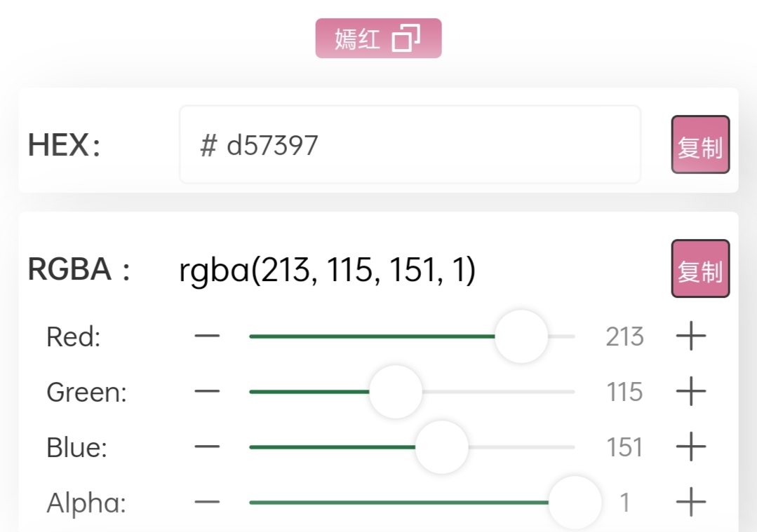Copy the RGBA color value

pyautogui.click(x=700, y=269)
